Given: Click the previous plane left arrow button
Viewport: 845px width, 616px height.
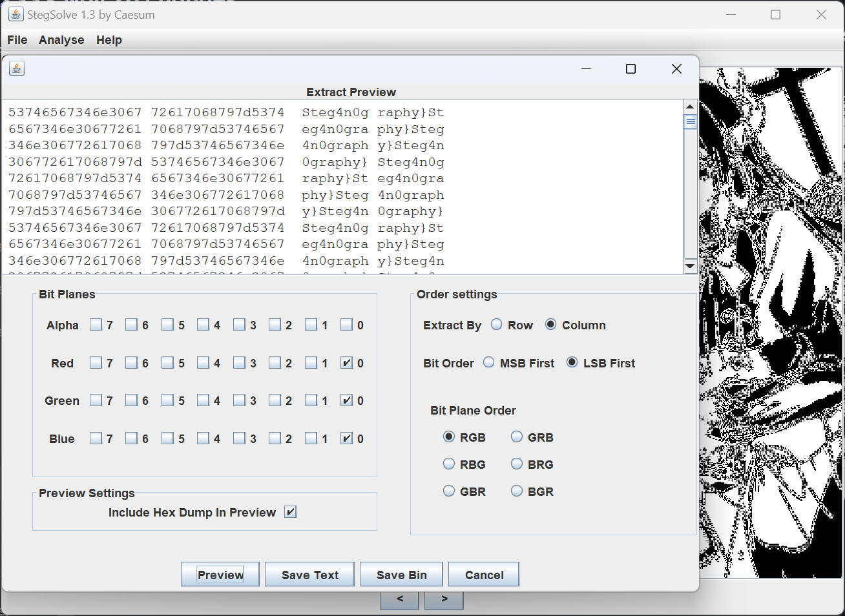Looking at the screenshot, I should [x=401, y=599].
